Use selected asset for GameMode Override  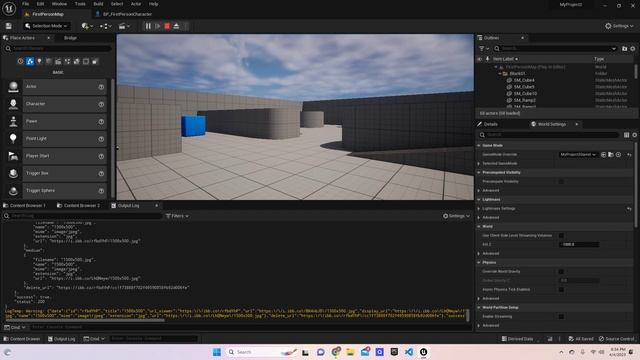coord(604,155)
